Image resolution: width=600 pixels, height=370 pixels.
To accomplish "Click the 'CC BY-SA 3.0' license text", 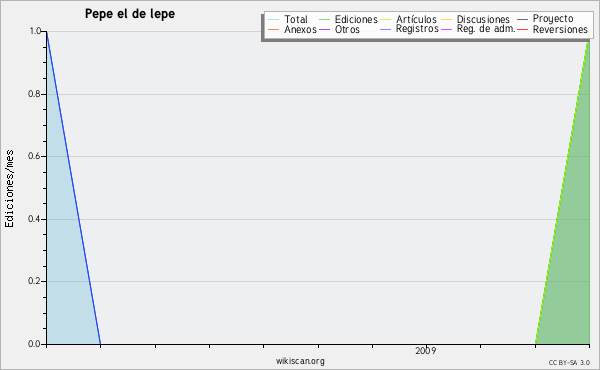I will pyautogui.click(x=569, y=362).
